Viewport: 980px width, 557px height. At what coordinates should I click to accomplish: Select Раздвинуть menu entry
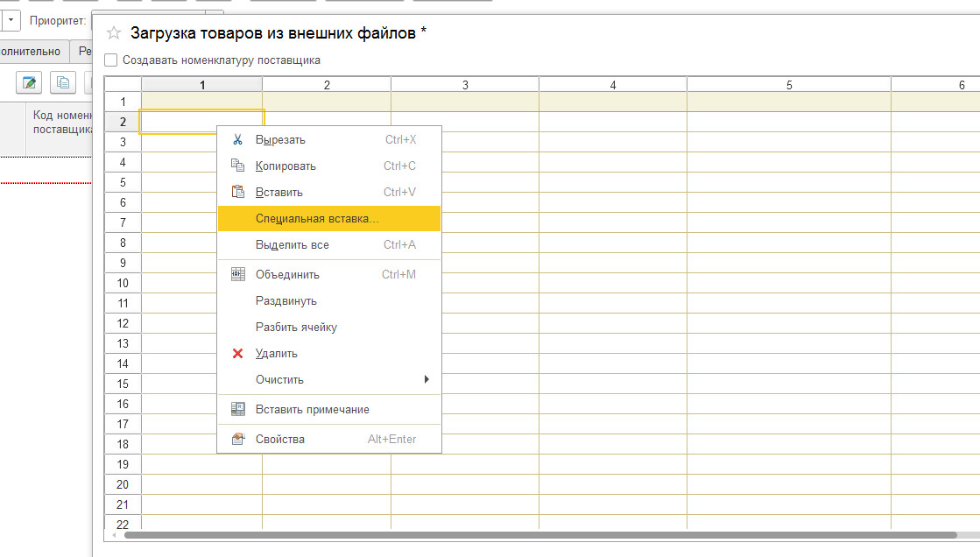click(286, 300)
